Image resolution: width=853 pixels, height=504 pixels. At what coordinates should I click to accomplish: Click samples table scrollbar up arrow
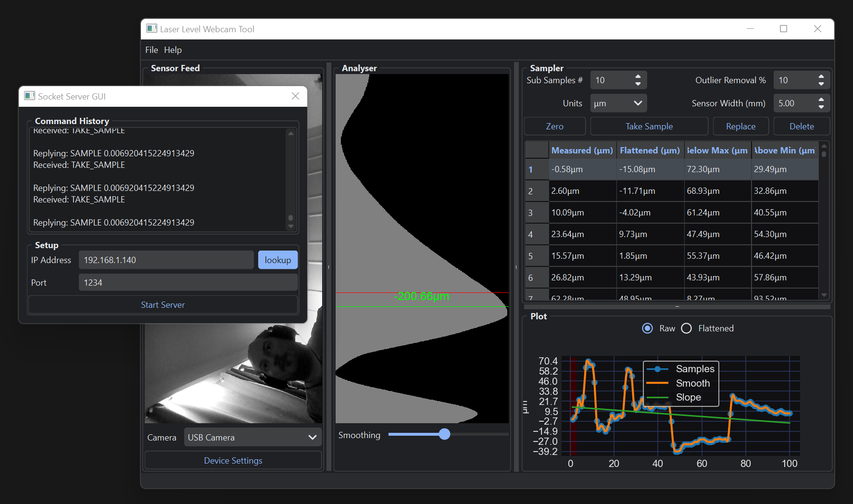tap(824, 146)
